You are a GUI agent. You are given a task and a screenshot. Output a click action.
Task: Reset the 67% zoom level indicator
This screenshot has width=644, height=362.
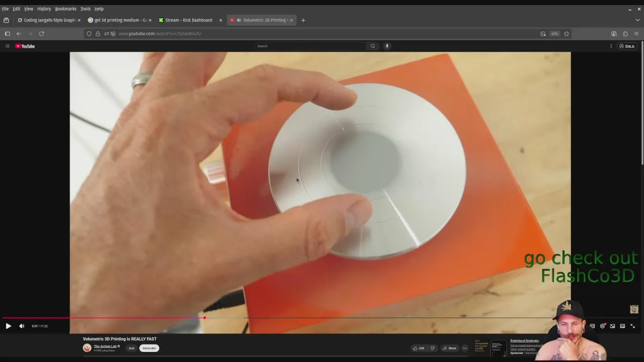click(x=554, y=34)
